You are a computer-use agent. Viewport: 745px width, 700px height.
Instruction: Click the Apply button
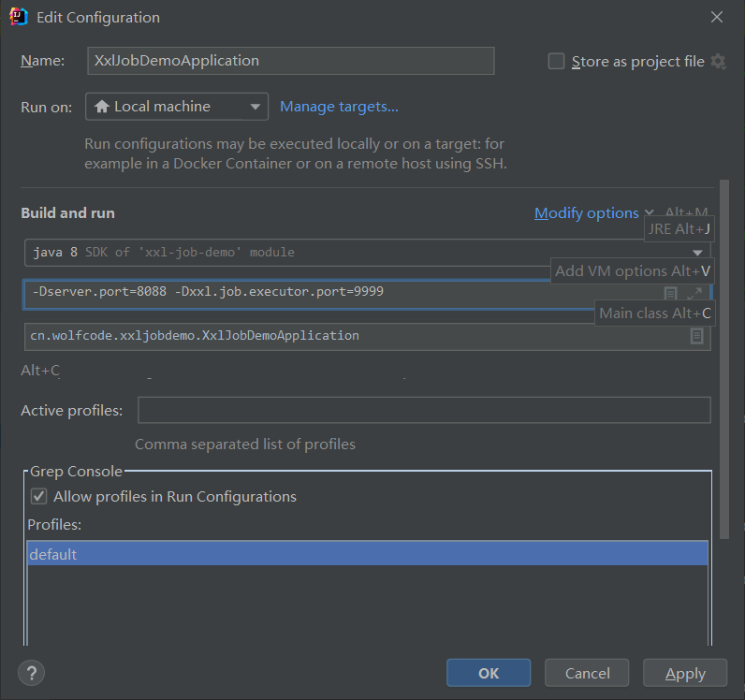(x=685, y=673)
